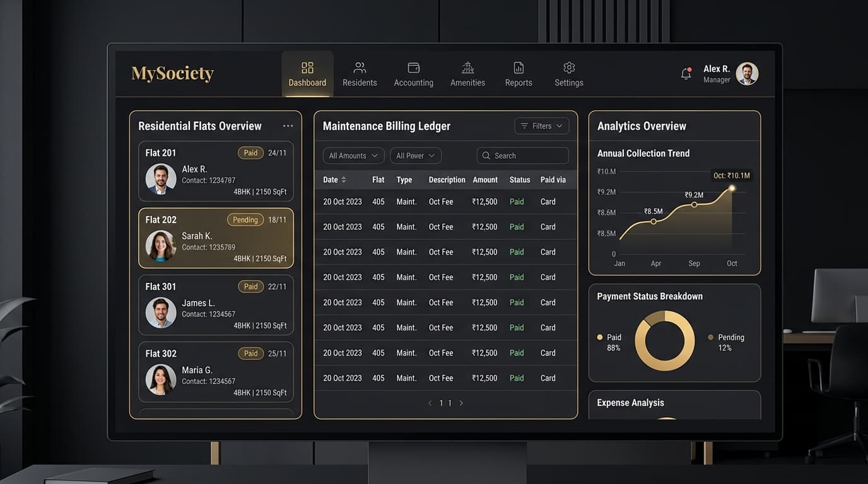Click the Paid badge on Flat 302
The height and width of the screenshot is (484, 868).
[250, 354]
